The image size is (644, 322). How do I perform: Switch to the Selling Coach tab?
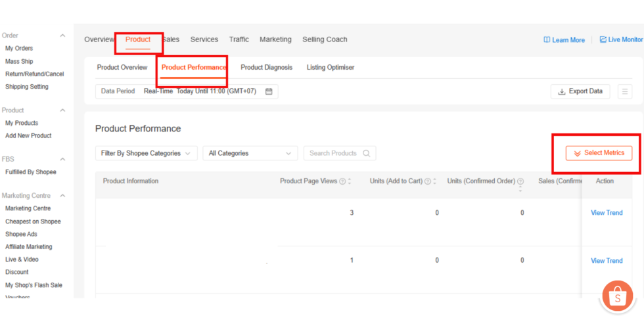325,39
